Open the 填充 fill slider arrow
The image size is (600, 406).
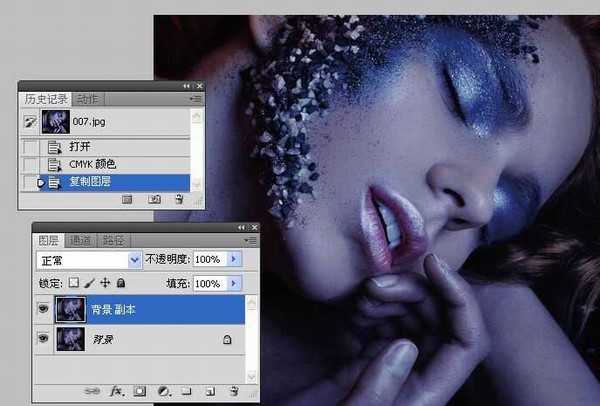(x=236, y=284)
